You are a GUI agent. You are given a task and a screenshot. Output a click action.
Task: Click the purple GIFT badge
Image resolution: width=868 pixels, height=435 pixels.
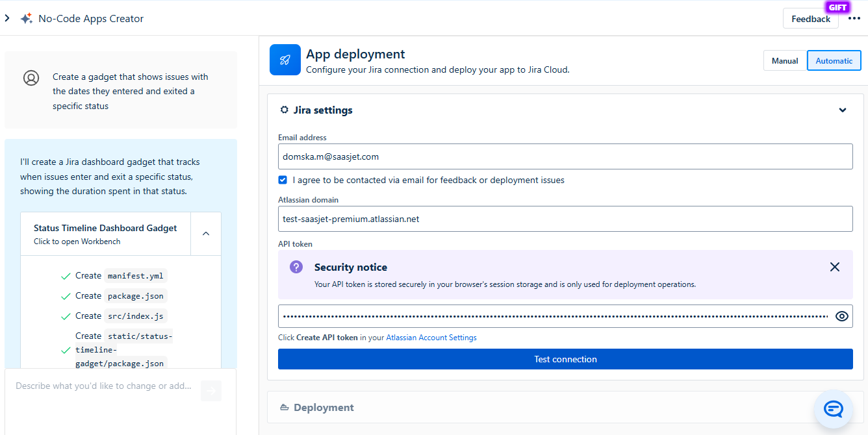(x=837, y=8)
